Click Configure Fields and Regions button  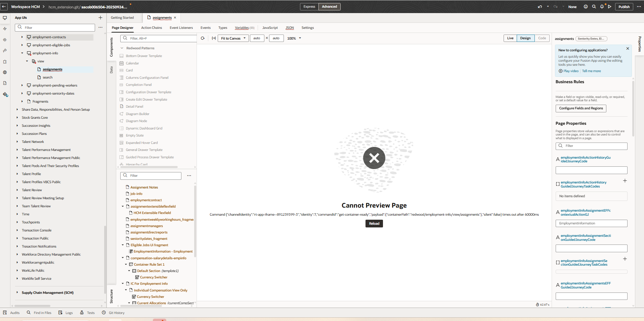click(581, 108)
